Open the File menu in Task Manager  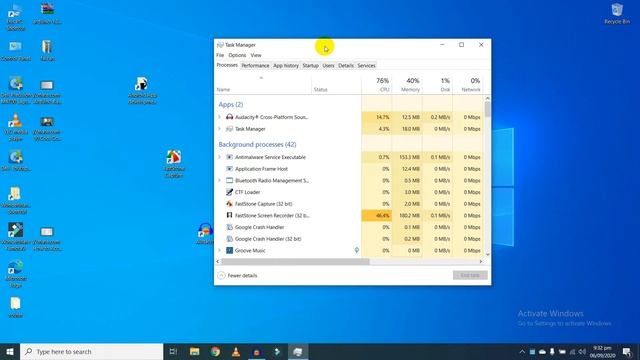220,55
